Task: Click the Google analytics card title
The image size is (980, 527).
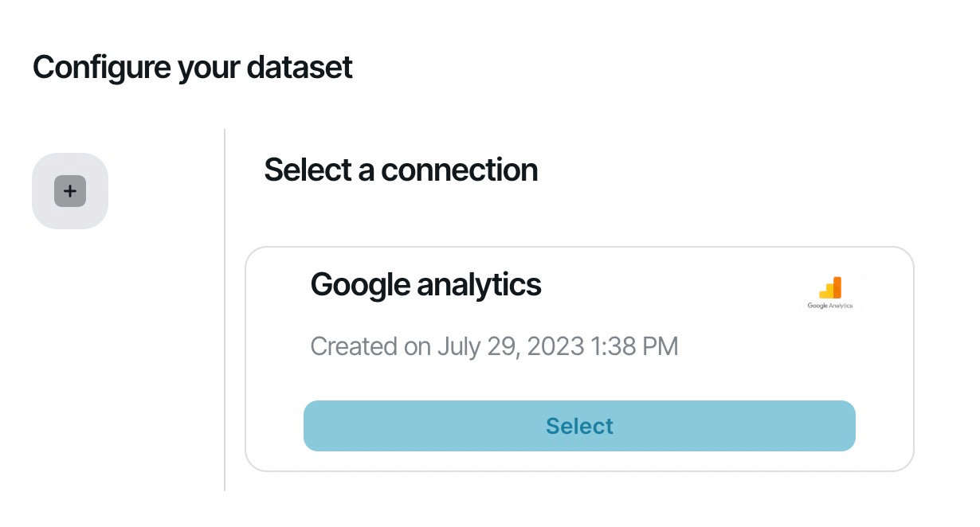Action: [x=425, y=284]
